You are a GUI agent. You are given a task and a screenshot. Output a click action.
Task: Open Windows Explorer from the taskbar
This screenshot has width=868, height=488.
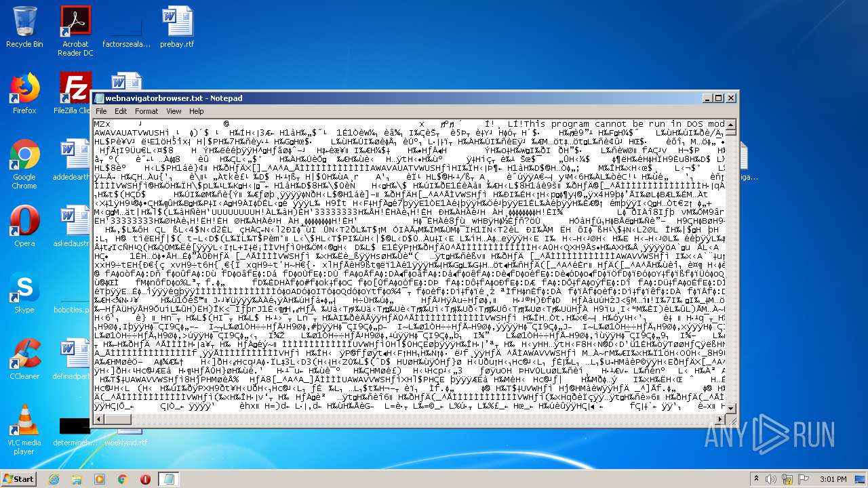77,479
